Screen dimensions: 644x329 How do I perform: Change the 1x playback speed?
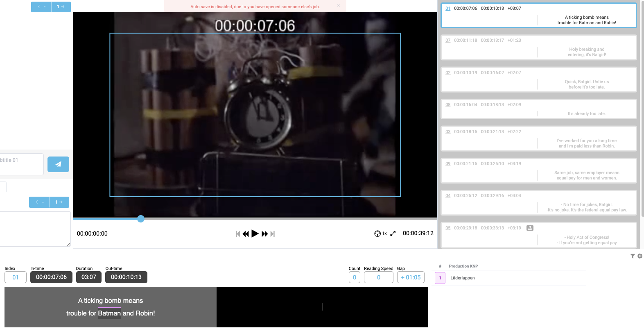(x=380, y=234)
